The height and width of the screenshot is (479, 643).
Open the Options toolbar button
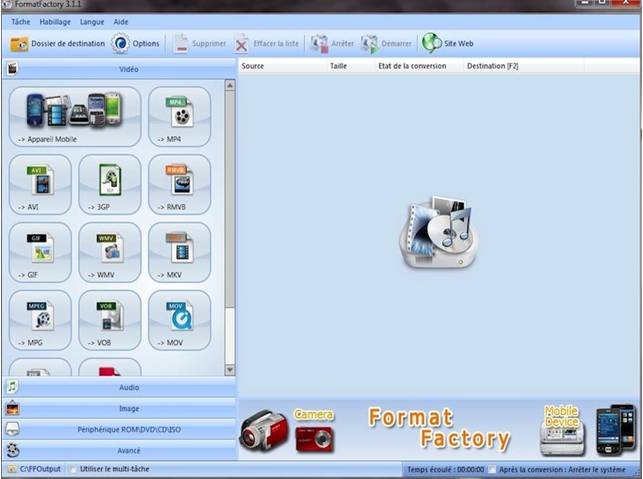135,44
